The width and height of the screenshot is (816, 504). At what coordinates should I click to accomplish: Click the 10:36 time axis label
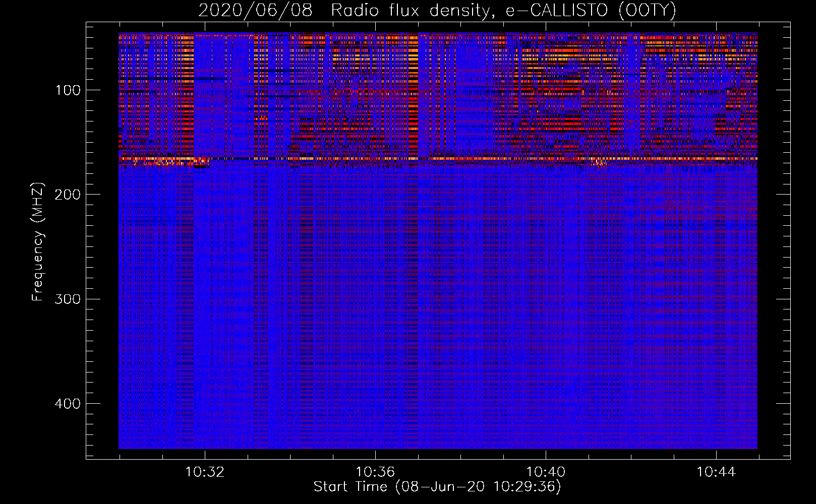pyautogui.click(x=375, y=472)
